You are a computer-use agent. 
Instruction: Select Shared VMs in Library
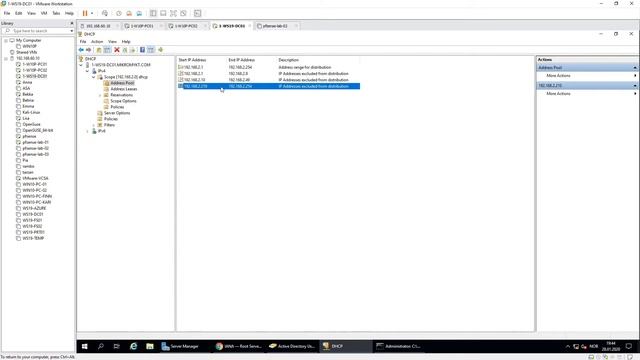tap(27, 53)
